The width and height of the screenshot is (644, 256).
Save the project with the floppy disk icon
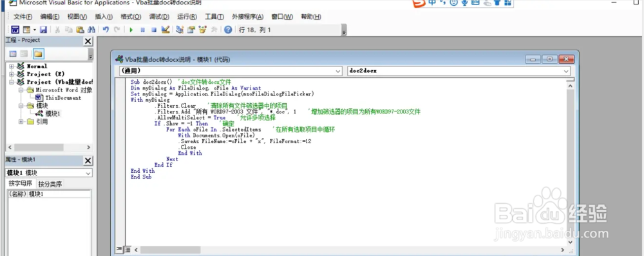43,30
